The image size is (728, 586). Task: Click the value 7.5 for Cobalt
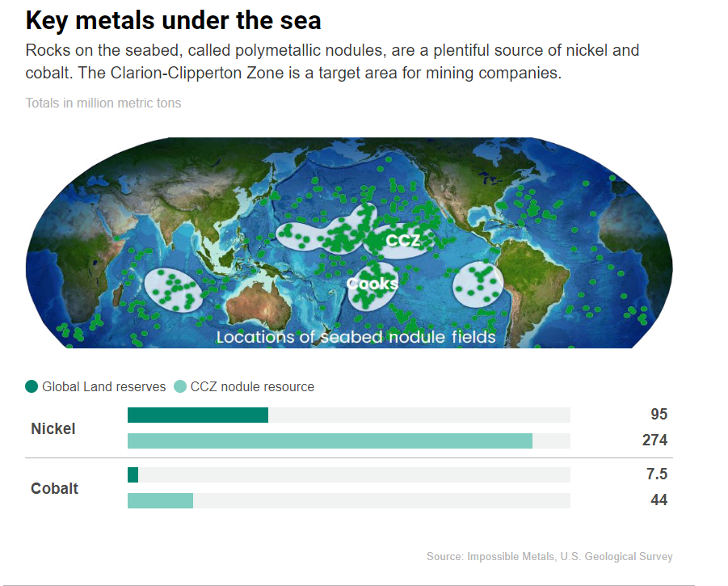pyautogui.click(x=657, y=474)
